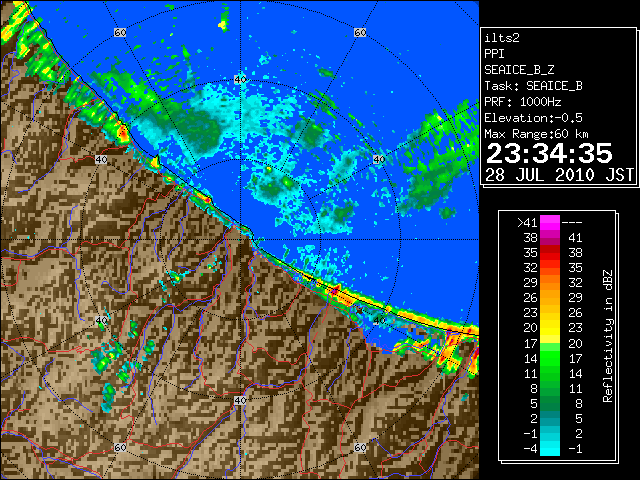
Task: Click the '---' legend upper bound
Action: (x=572, y=223)
